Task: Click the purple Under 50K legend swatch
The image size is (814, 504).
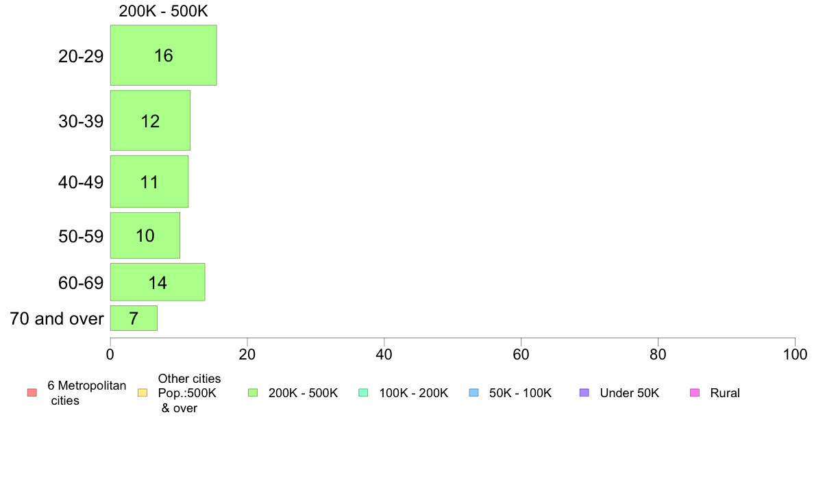Action: (x=584, y=393)
